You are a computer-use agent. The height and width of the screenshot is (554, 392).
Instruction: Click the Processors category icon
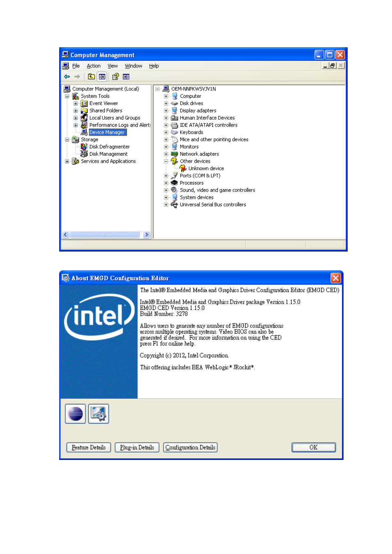coord(175,183)
